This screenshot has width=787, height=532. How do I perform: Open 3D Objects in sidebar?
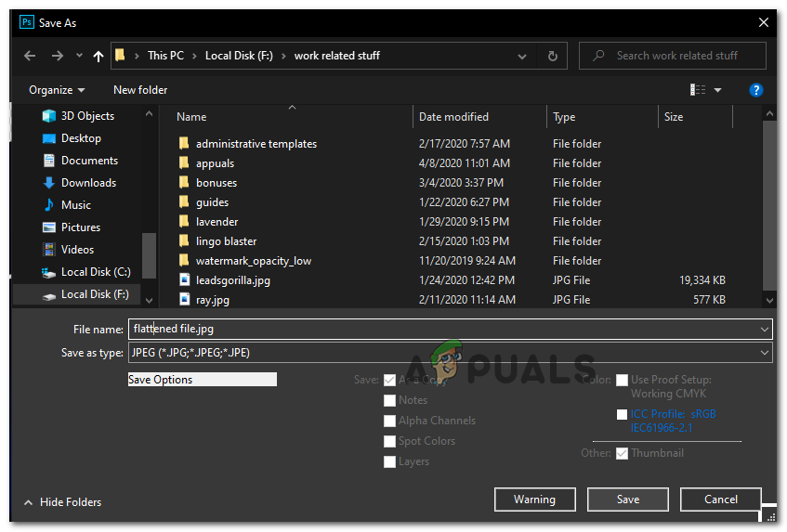pos(78,116)
